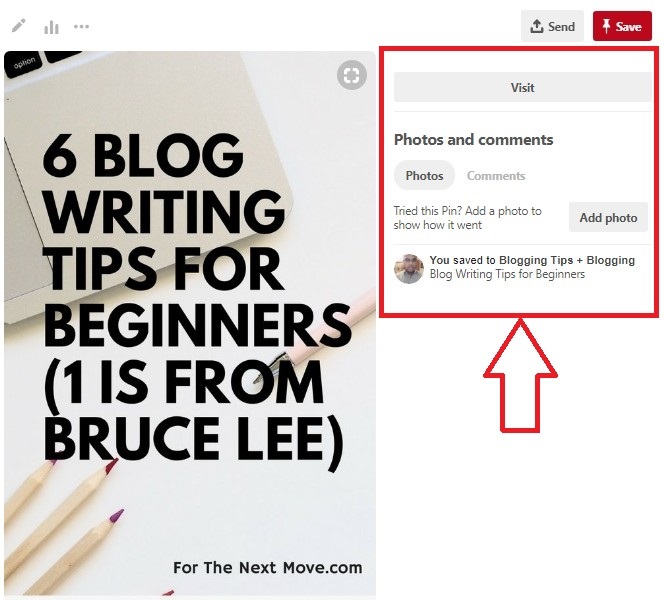Click the Tried this Pin prompt text

(468, 218)
